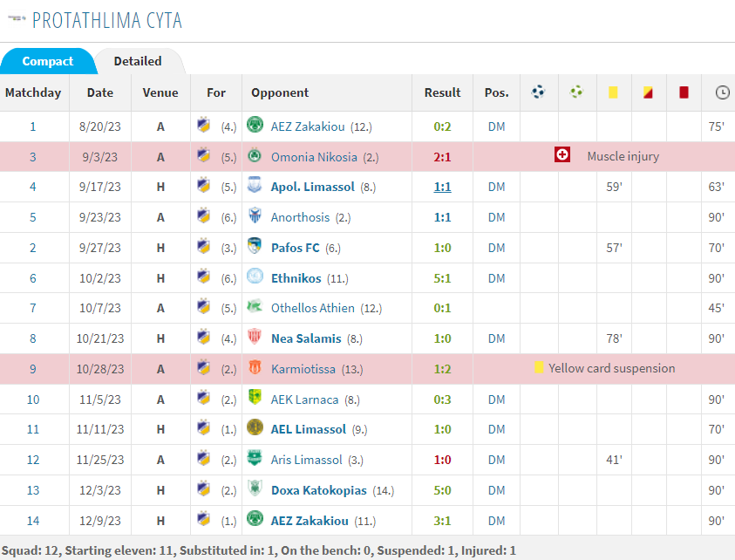735x560 pixels.
Task: Open the Othellos Athien team link
Action: (x=313, y=308)
